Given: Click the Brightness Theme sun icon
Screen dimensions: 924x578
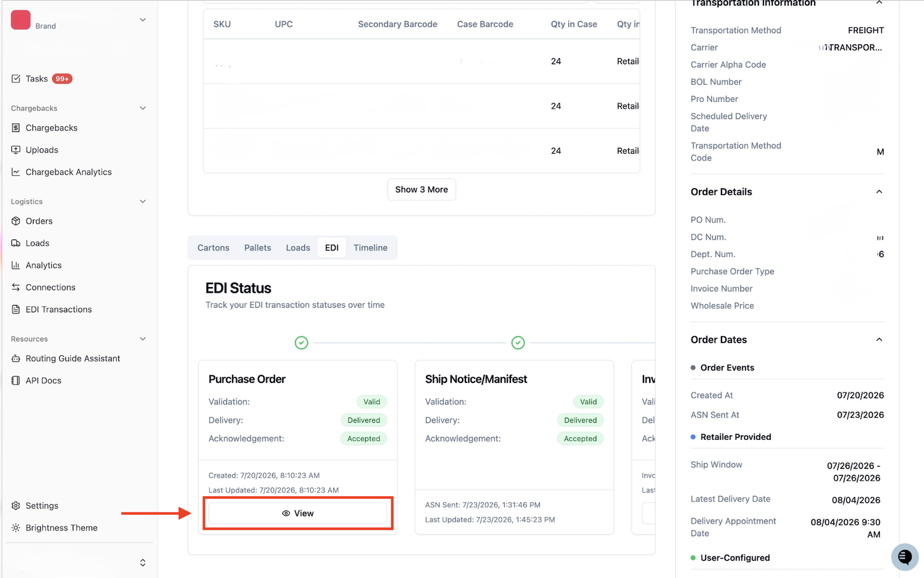Looking at the screenshot, I should 16,528.
